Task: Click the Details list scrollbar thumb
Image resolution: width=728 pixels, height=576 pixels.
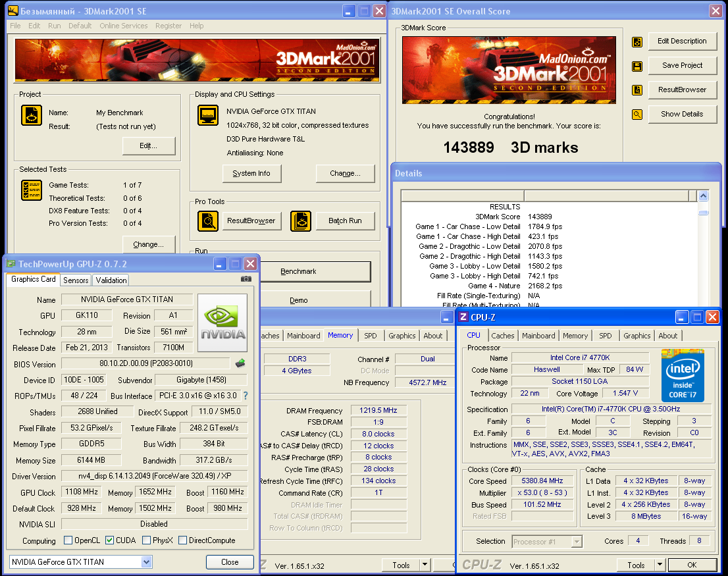Action: click(704, 213)
